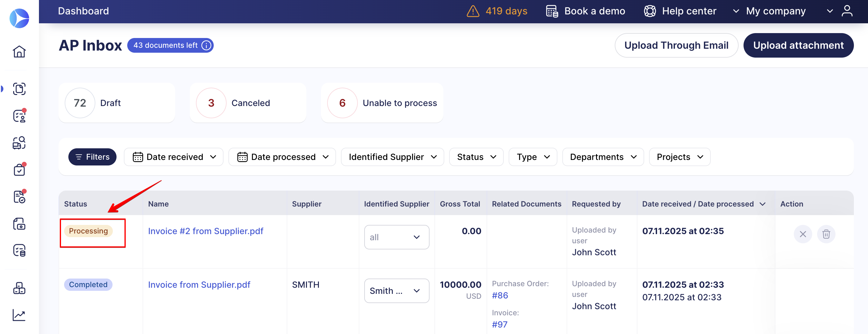
Task: Click the Related Documents column header
Action: [x=526, y=204]
